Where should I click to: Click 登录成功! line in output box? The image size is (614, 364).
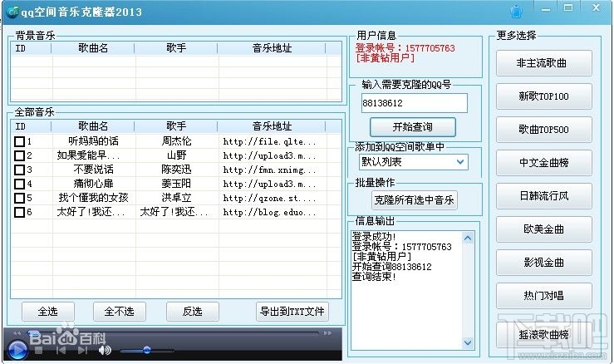[374, 237]
